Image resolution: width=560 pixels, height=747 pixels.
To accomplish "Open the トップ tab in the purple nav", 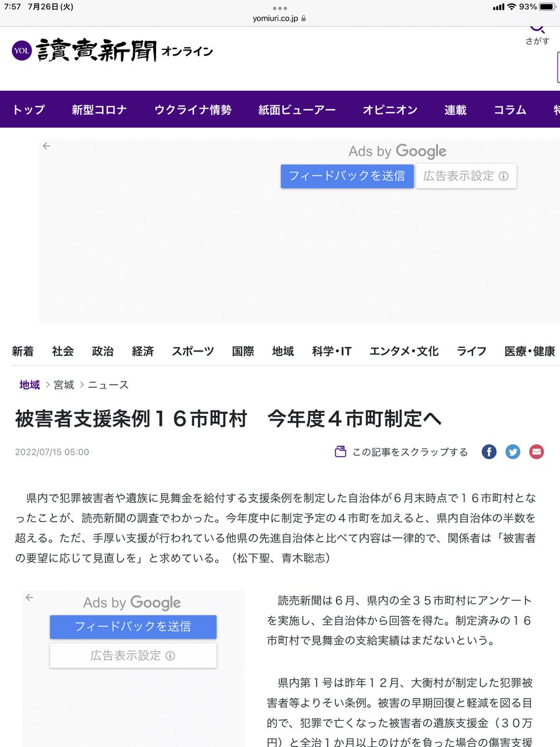I will click(x=29, y=110).
